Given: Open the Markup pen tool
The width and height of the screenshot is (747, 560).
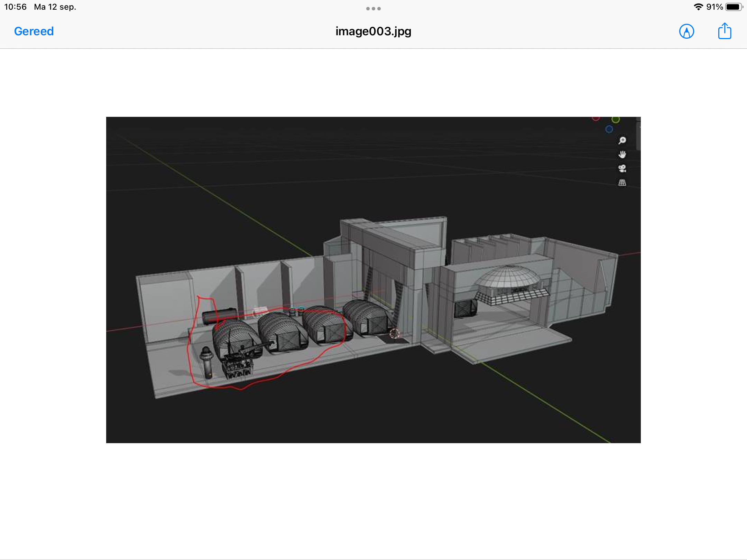Looking at the screenshot, I should pyautogui.click(x=686, y=31).
